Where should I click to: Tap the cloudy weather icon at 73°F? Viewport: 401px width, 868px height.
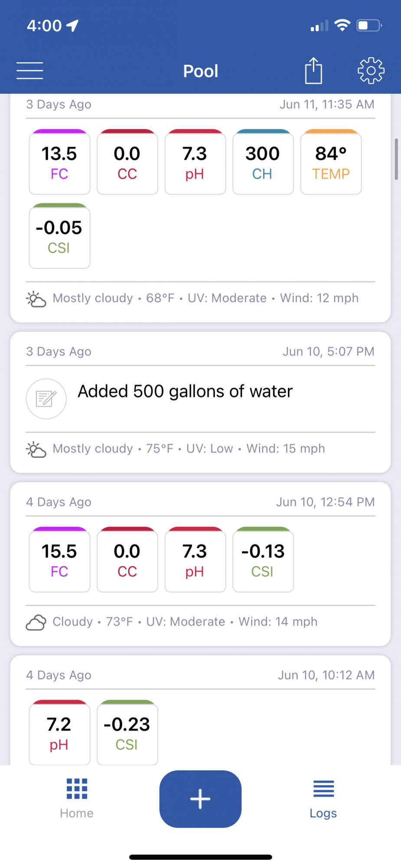pos(36,622)
